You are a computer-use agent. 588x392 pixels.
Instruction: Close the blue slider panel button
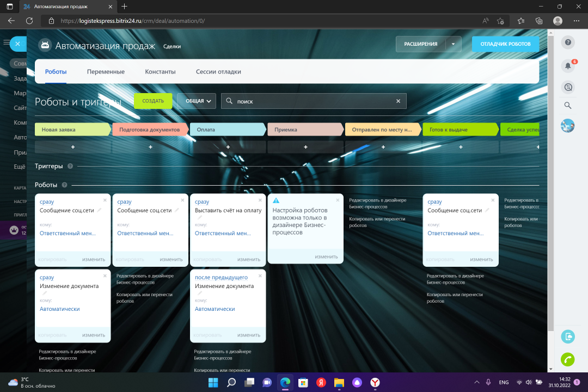(x=18, y=44)
